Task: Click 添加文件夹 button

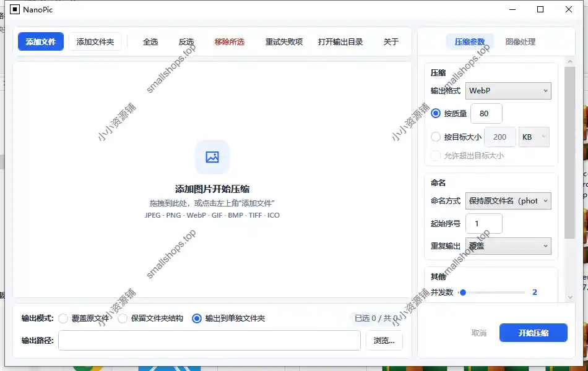Action: (x=95, y=41)
